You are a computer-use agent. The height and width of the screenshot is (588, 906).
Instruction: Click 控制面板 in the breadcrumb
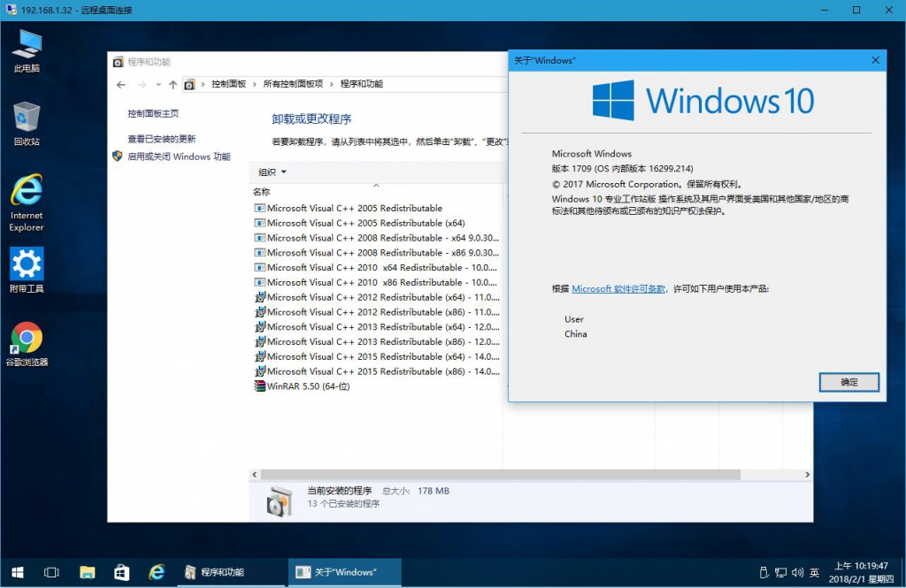click(x=229, y=84)
